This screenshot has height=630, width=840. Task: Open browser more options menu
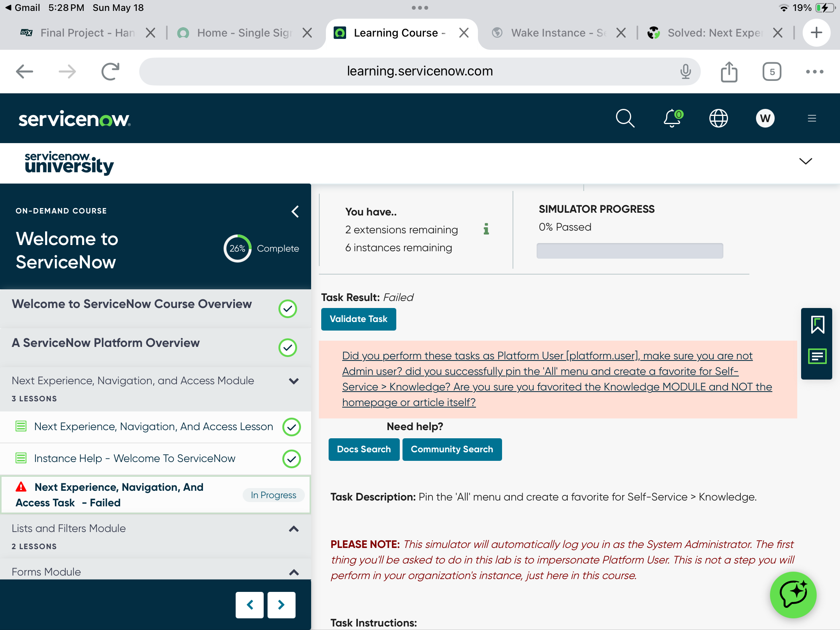point(815,72)
